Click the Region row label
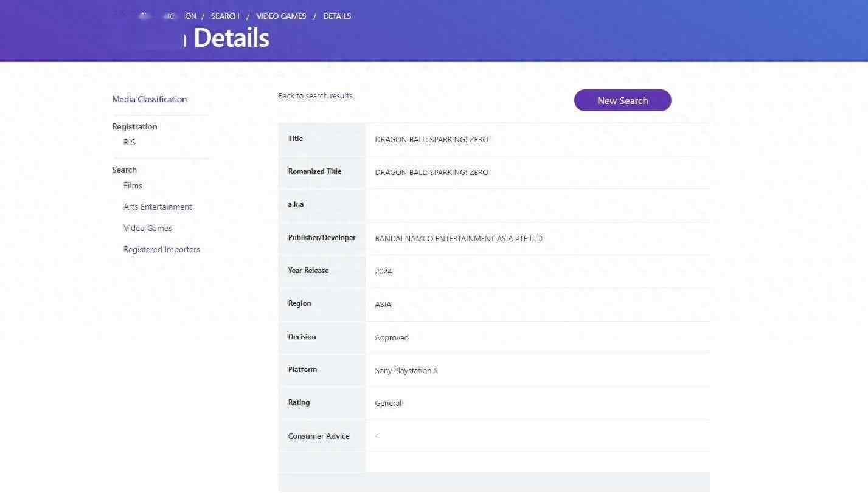The image size is (868, 493). tap(299, 303)
